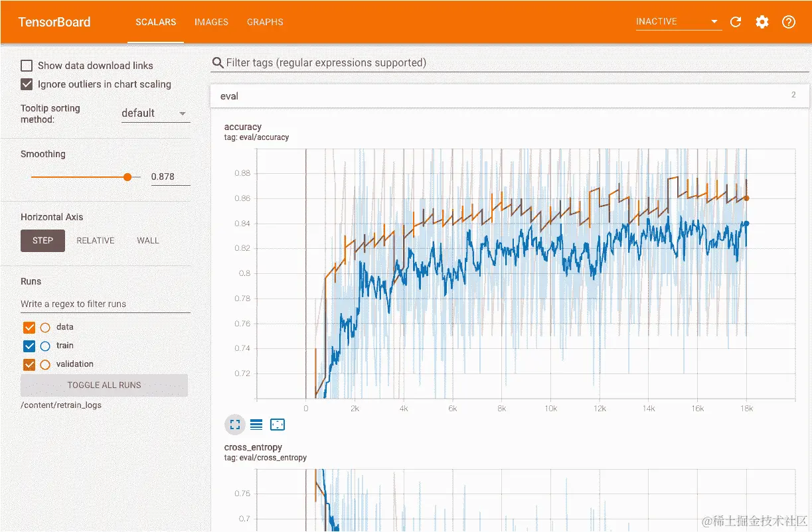812x532 pixels.
Task: Open settings gear in header
Action: (x=762, y=22)
